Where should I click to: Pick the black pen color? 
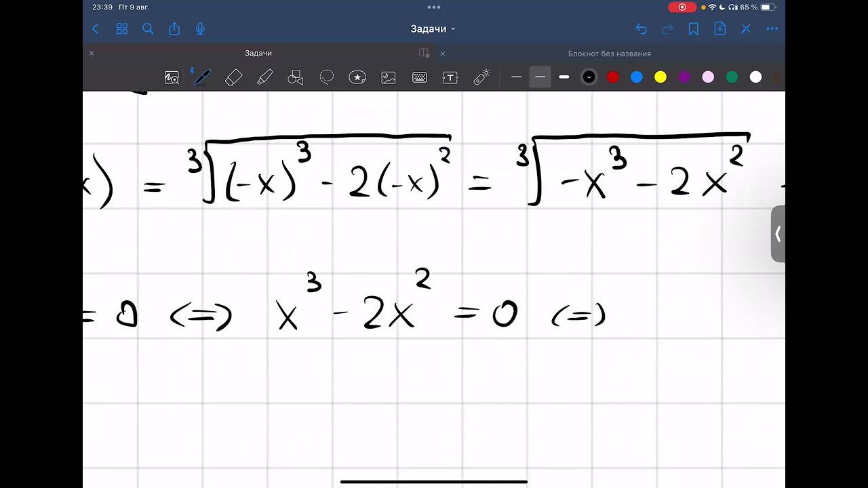(x=589, y=77)
